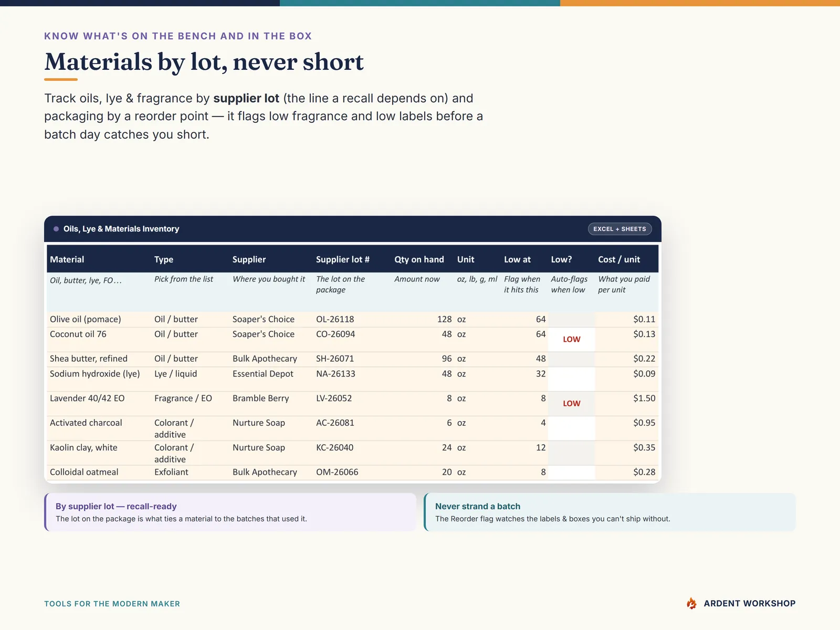
Task: Select the Low? column header
Action: point(561,259)
